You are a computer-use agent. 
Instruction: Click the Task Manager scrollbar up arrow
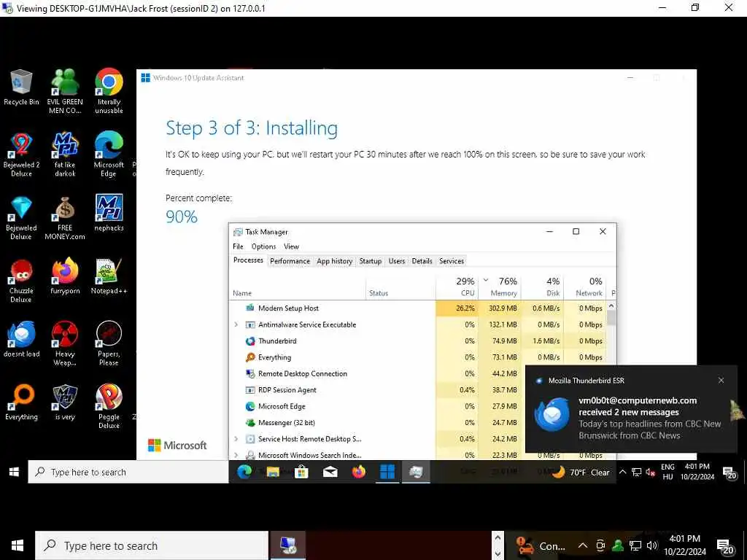point(611,306)
